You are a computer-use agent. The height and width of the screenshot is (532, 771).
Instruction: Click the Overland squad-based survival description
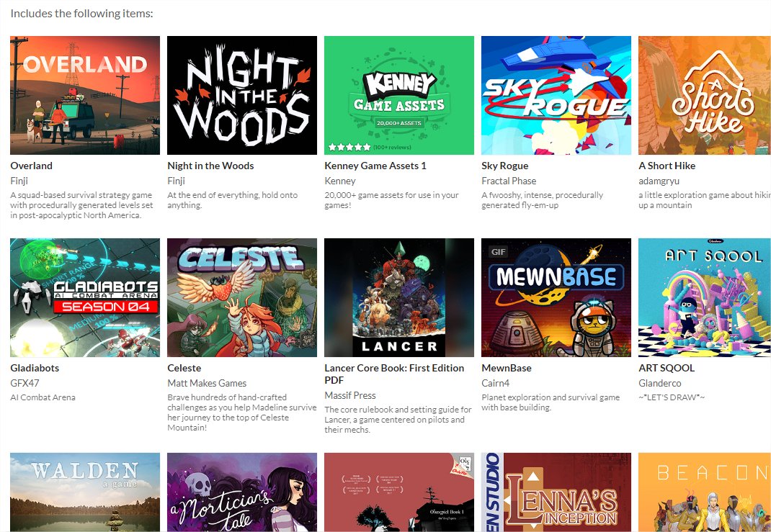(x=81, y=205)
